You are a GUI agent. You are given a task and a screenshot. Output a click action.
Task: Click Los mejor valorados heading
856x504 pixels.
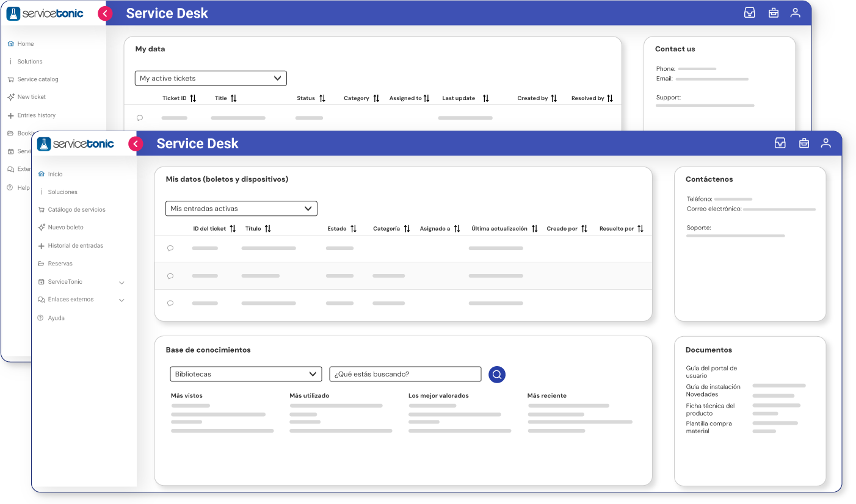click(438, 396)
